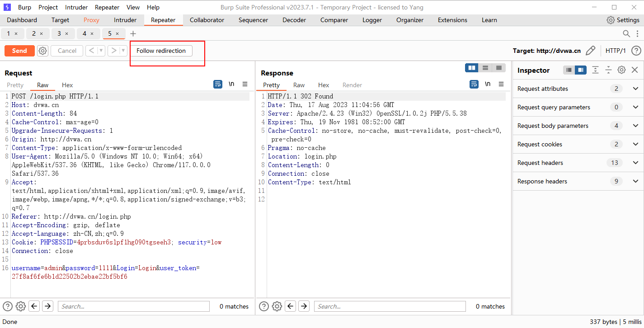This screenshot has height=328, width=644.
Task: Toggle show non-printable characters in Response
Action: tap(488, 84)
